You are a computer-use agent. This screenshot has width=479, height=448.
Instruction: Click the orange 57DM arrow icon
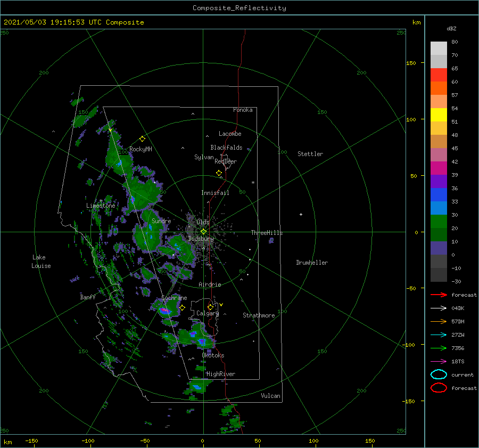tap(439, 321)
